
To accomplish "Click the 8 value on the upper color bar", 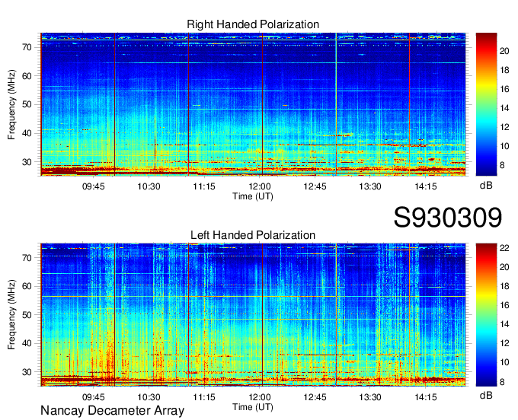I will 502,165.
